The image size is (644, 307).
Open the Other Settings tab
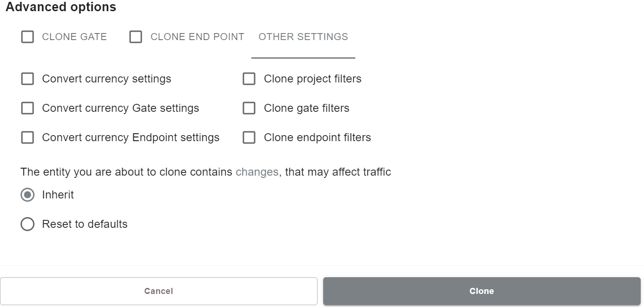click(x=303, y=37)
